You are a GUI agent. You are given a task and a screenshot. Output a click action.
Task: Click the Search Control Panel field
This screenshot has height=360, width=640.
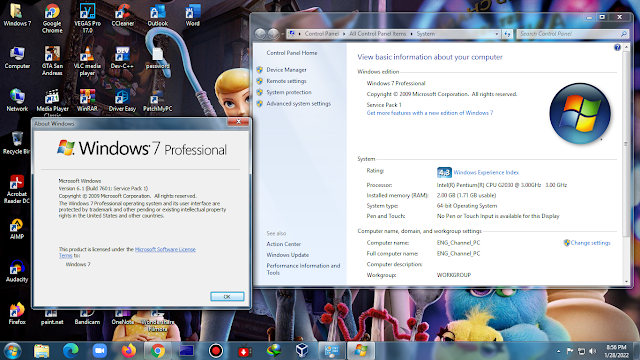click(x=572, y=34)
